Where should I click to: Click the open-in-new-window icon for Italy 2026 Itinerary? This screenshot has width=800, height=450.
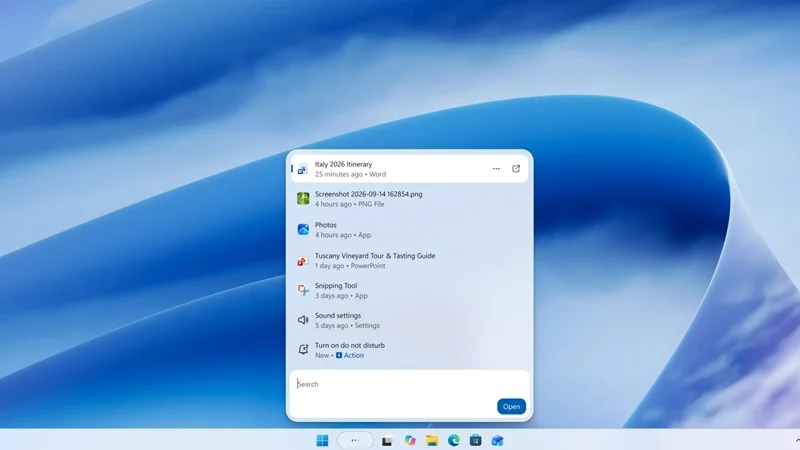pos(516,169)
